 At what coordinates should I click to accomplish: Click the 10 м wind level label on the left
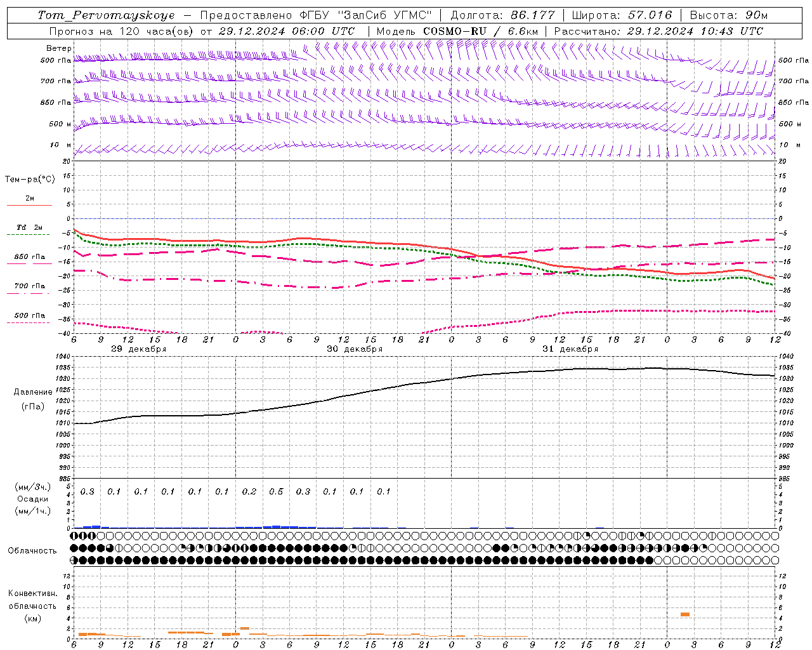(x=61, y=145)
